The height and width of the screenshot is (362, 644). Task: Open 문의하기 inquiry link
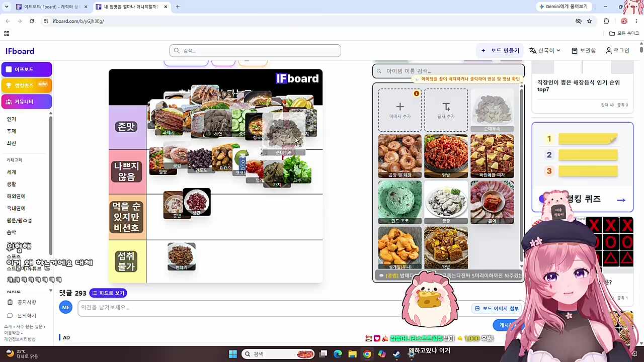[22, 315]
